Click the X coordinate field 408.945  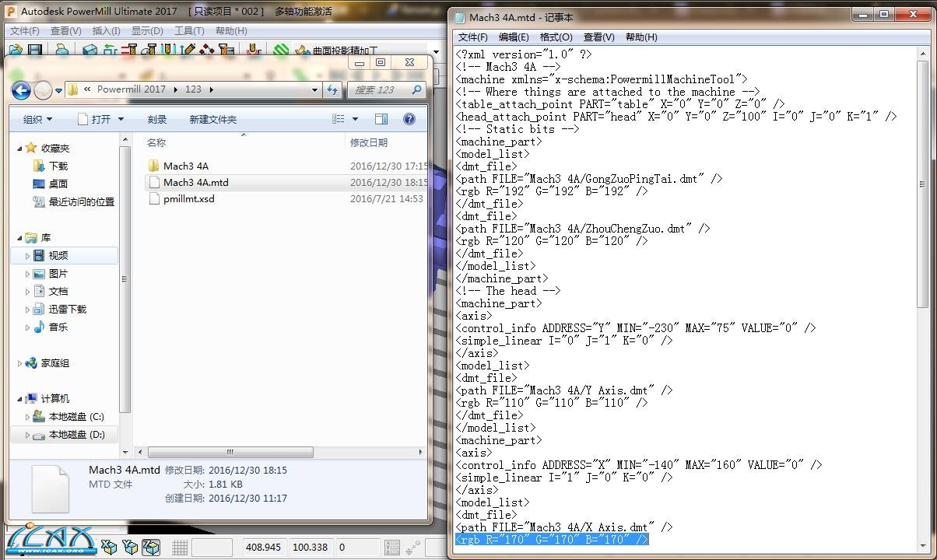pyautogui.click(x=263, y=547)
